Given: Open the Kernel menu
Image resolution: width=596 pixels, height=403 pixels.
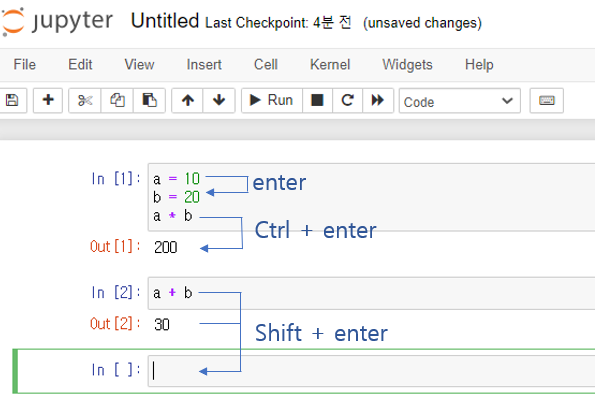Looking at the screenshot, I should (330, 65).
